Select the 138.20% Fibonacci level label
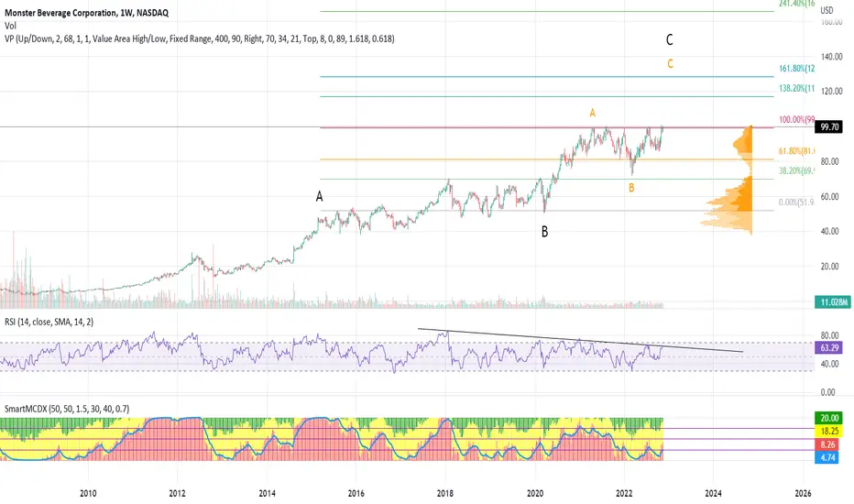 pos(797,88)
